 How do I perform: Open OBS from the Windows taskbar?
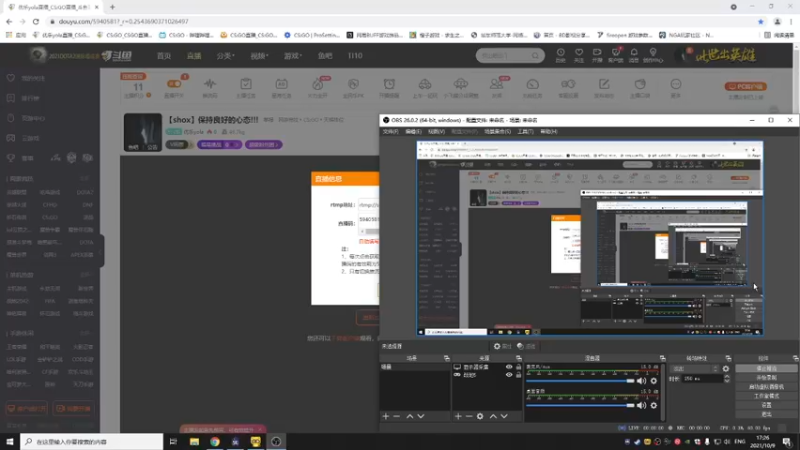276,441
